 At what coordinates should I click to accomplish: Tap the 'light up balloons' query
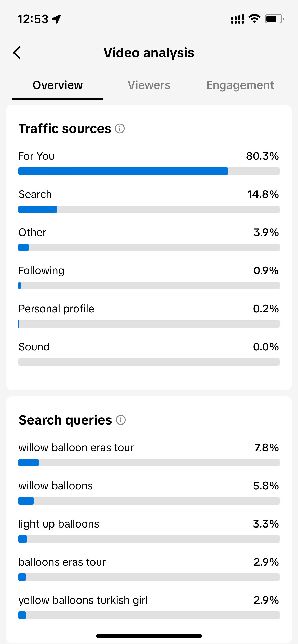point(59,524)
